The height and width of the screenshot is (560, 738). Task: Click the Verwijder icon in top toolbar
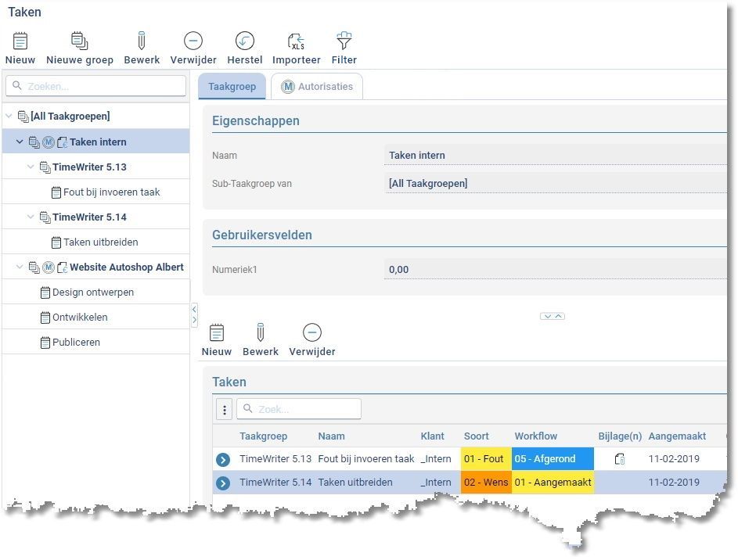[x=193, y=42]
